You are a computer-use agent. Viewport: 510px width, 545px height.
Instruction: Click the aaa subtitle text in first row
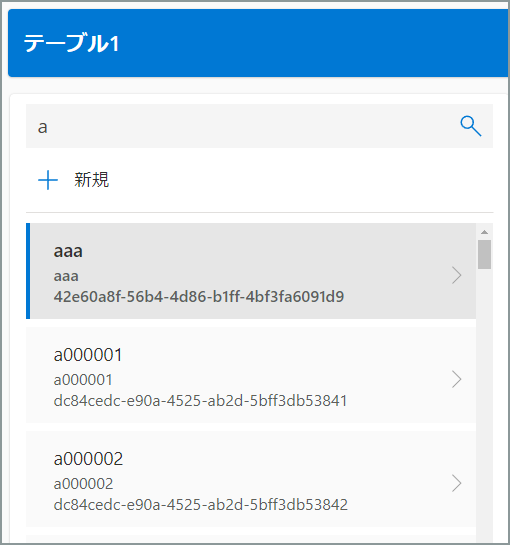pyautogui.click(x=66, y=276)
